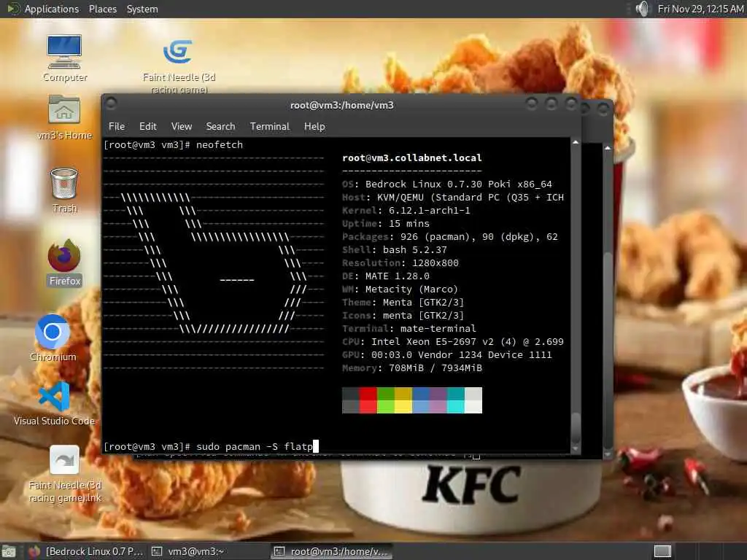
Task: Click the 'neofetch' command text at top
Action: coord(219,145)
